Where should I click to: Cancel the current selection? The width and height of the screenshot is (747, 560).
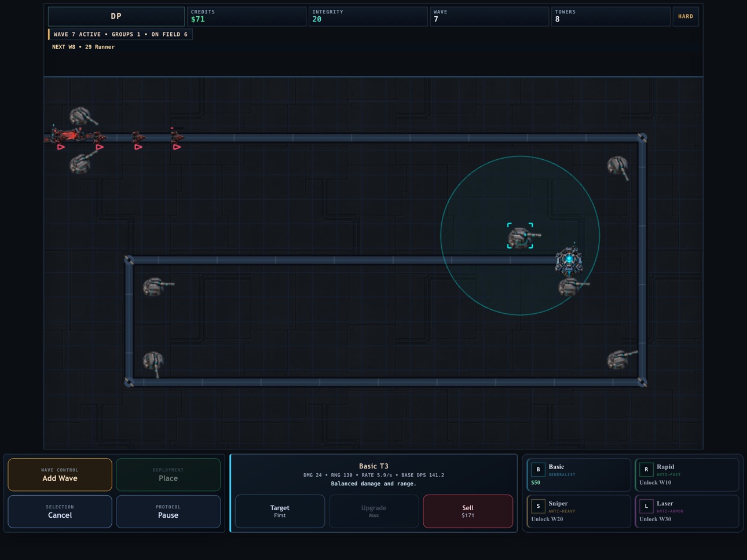click(60, 511)
